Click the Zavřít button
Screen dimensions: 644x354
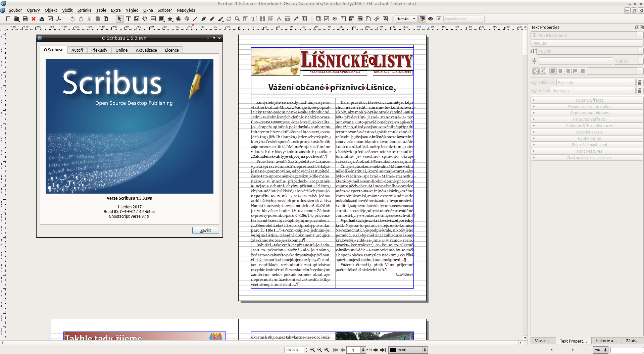205,230
